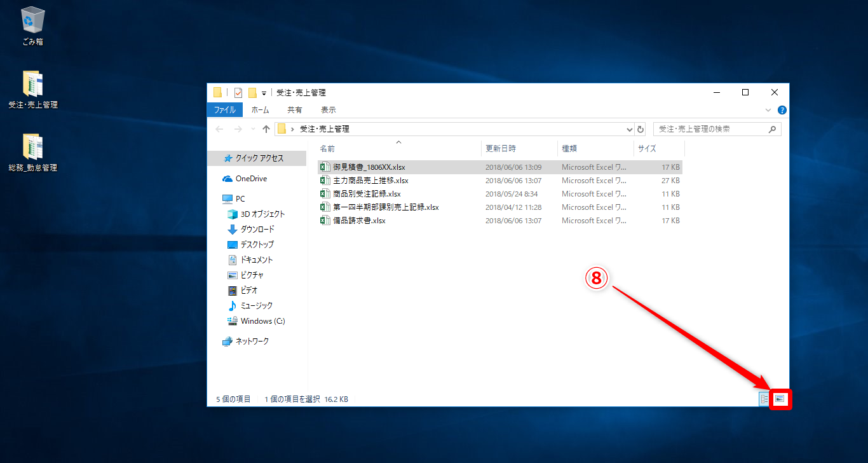Click Excel icon of 第一四半期部課別売上記録.xlsx

(x=325, y=207)
